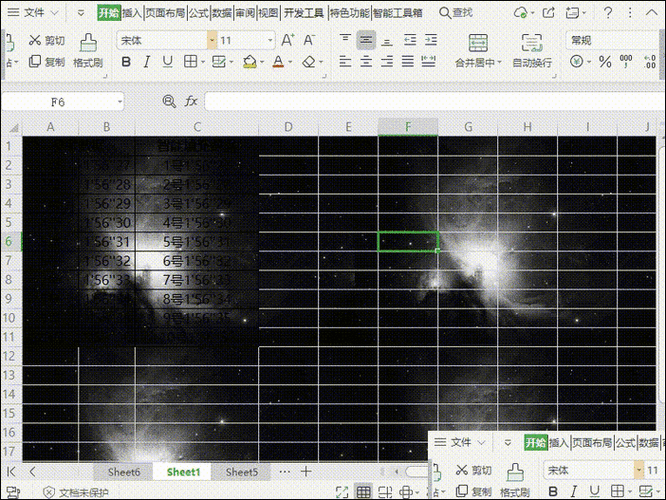Select the Sheet6 tab

point(124,472)
